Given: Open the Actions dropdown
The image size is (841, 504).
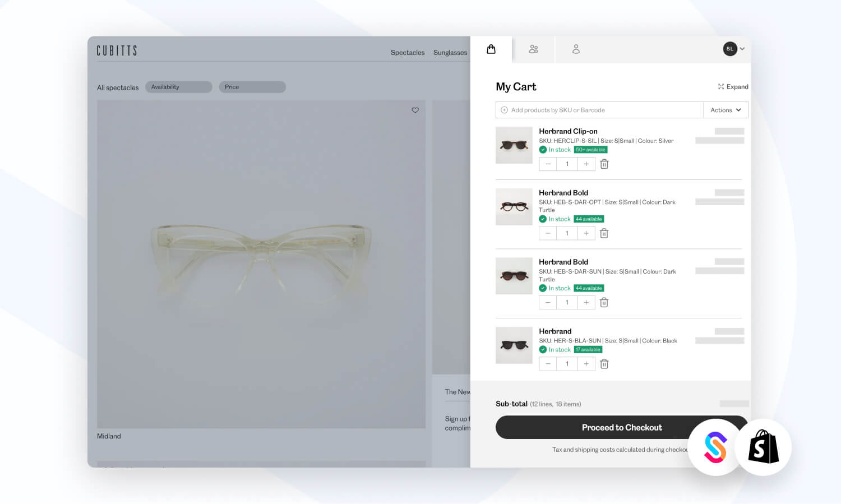Looking at the screenshot, I should pyautogui.click(x=726, y=110).
